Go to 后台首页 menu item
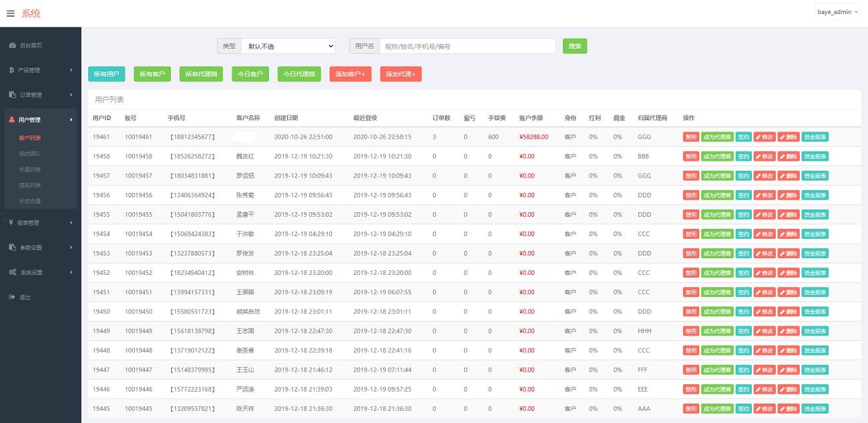Image resolution: width=868 pixels, height=423 pixels. pyautogui.click(x=31, y=45)
